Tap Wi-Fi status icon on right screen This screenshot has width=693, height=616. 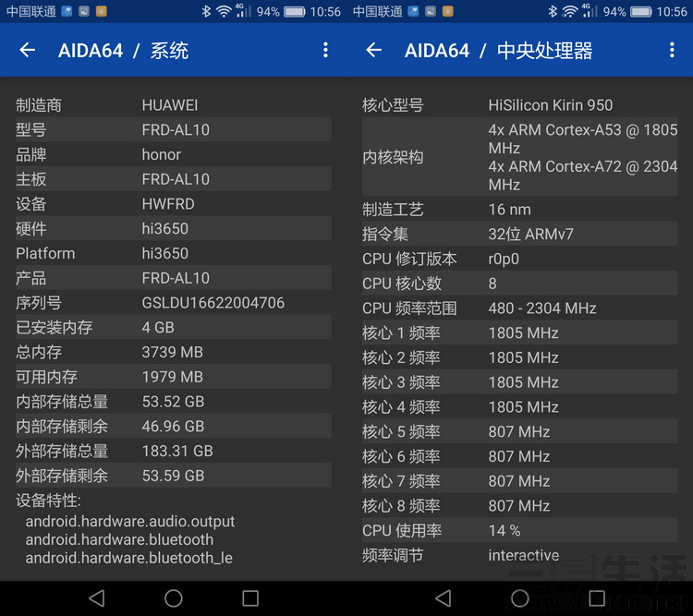pyautogui.click(x=570, y=11)
